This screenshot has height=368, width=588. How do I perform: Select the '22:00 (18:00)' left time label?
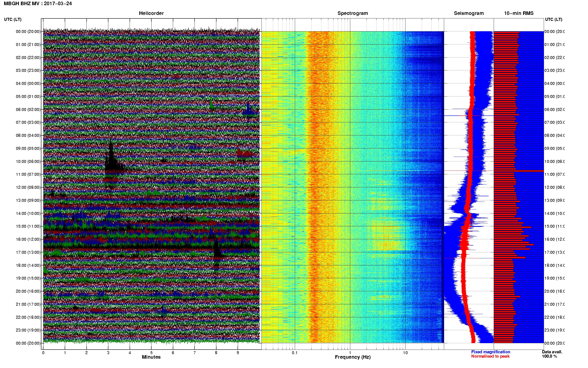(x=28, y=317)
